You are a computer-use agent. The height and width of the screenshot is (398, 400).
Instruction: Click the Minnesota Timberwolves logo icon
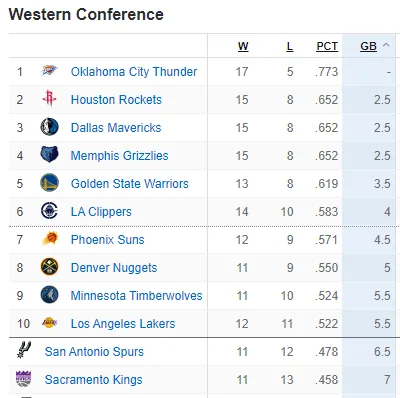point(49,295)
